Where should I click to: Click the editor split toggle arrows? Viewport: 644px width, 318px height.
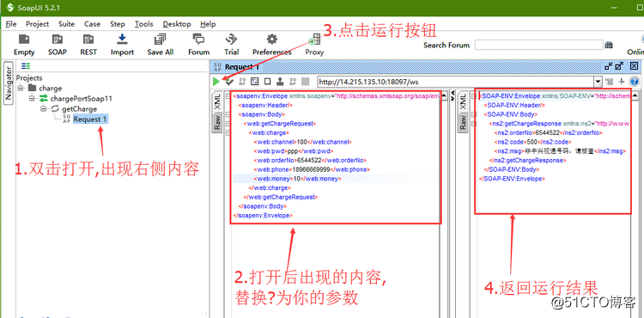click(453, 96)
